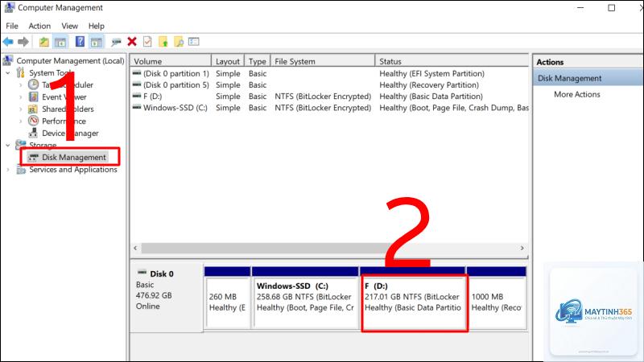Click 'Healthy (EFI System Partition)' status cell
The height and width of the screenshot is (362, 644).
tap(431, 73)
